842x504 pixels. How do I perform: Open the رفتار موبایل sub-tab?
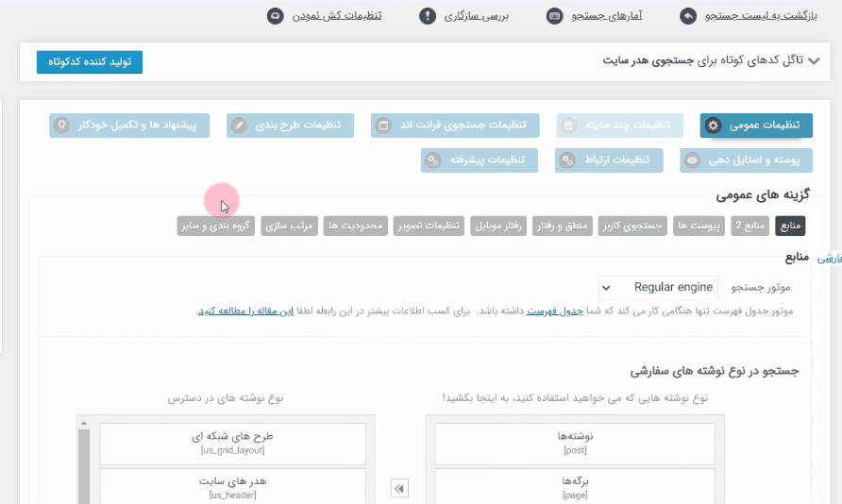[x=498, y=226]
